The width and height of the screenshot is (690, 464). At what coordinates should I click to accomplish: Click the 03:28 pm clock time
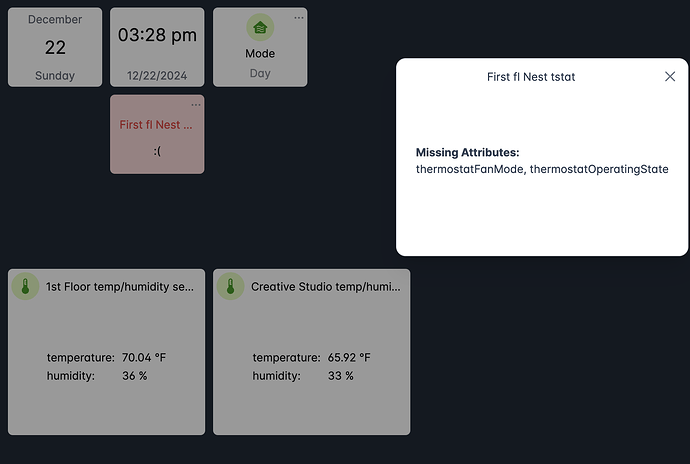tap(157, 35)
